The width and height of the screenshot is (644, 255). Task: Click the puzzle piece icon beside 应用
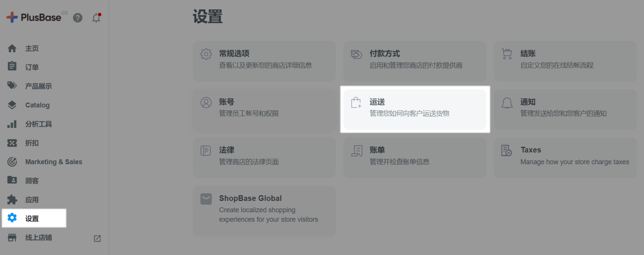(x=12, y=199)
